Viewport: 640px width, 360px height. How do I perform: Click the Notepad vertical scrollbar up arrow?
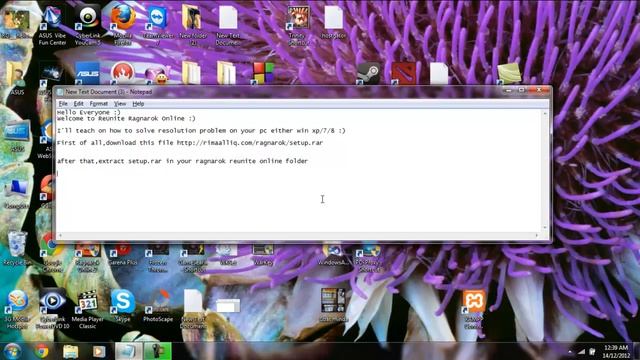pyautogui.click(x=545, y=113)
